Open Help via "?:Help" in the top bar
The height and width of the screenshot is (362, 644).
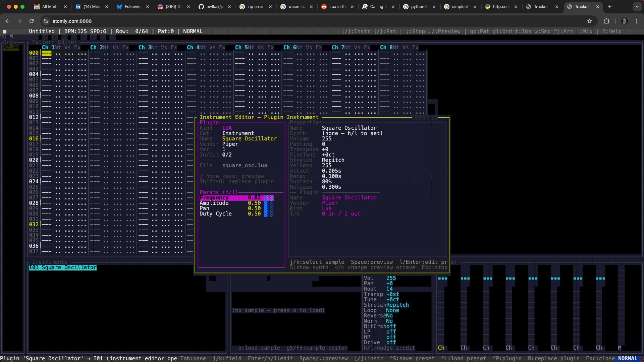click(x=612, y=31)
